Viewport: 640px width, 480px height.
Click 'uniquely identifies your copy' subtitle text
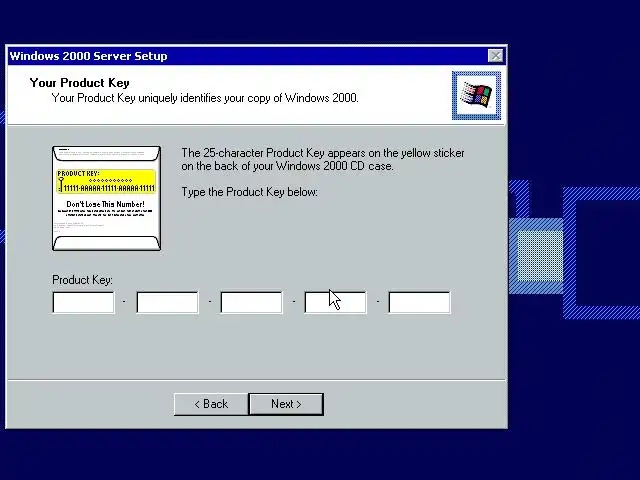coord(205,98)
